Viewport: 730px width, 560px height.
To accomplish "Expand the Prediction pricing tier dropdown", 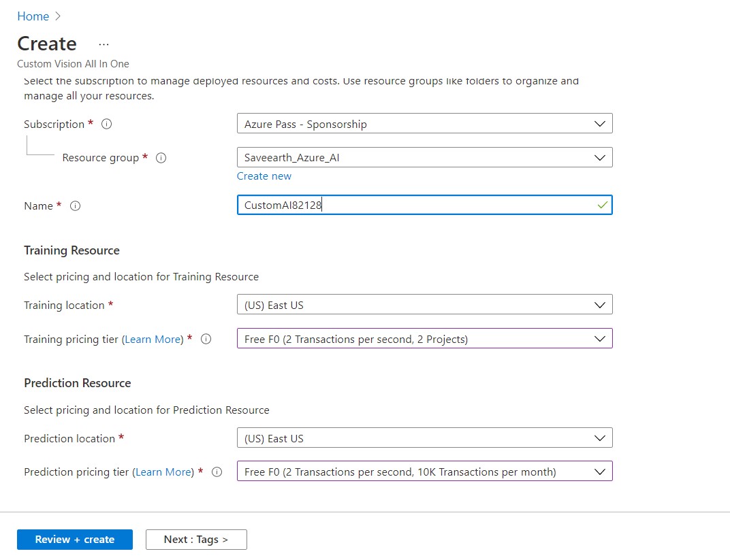I will coord(424,472).
